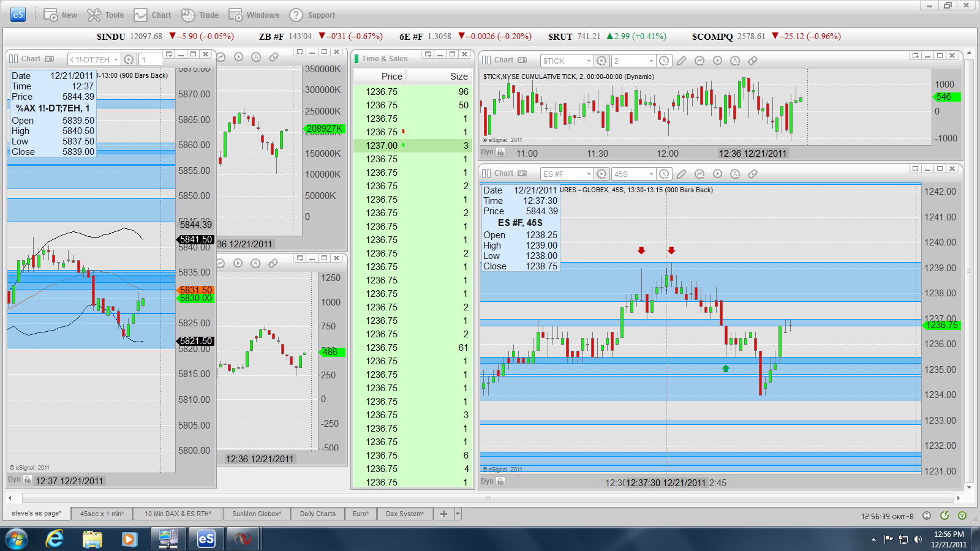Switch to 45sec x 1 min tab
Screen dimensions: 980x551
pos(102,514)
